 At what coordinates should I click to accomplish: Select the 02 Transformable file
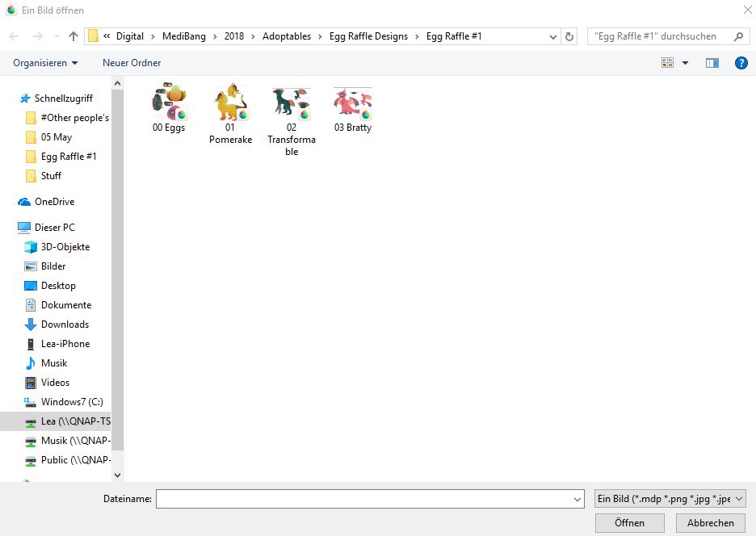click(x=292, y=103)
